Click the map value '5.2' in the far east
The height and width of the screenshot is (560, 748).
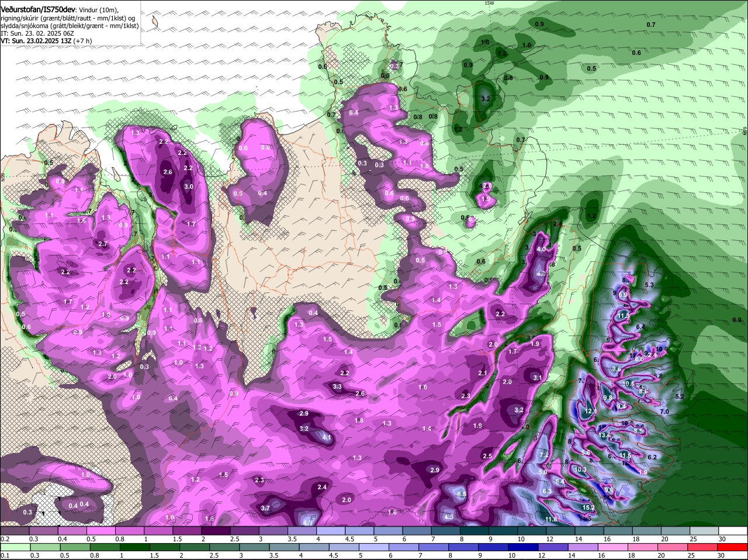tap(680, 396)
